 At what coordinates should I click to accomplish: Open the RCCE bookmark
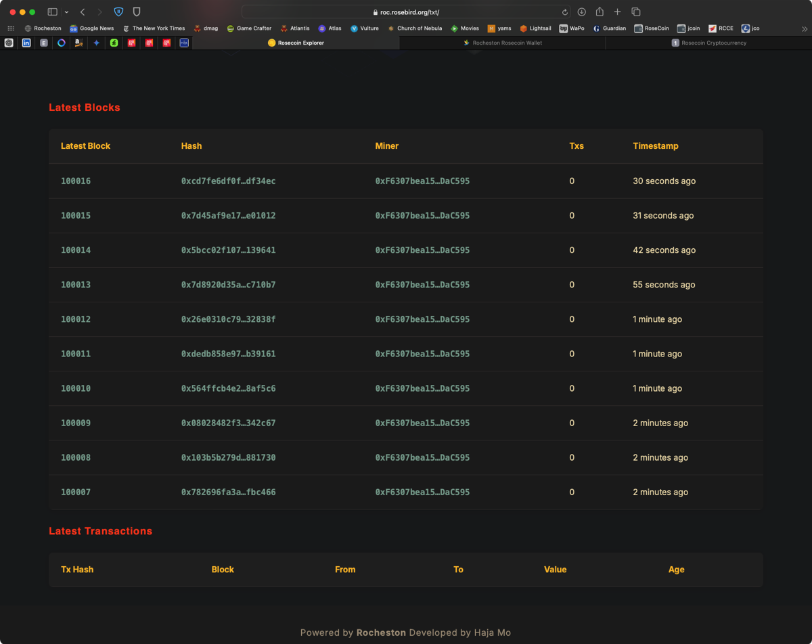(x=721, y=28)
